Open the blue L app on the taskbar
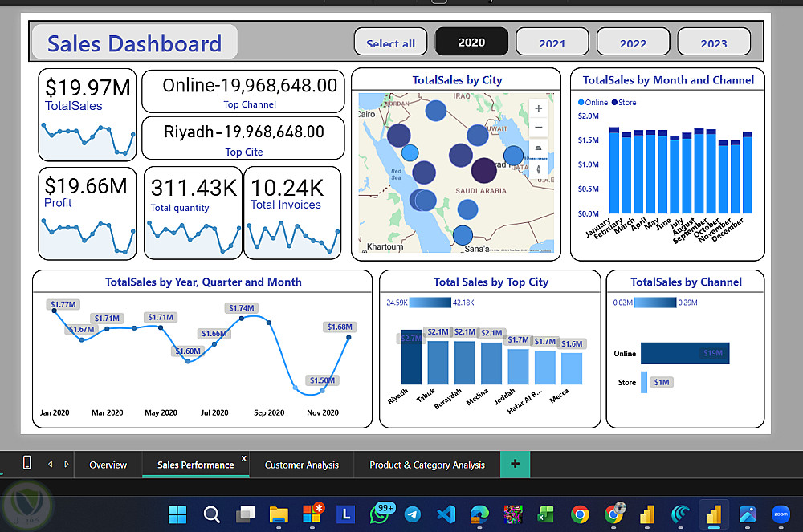 [x=345, y=514]
